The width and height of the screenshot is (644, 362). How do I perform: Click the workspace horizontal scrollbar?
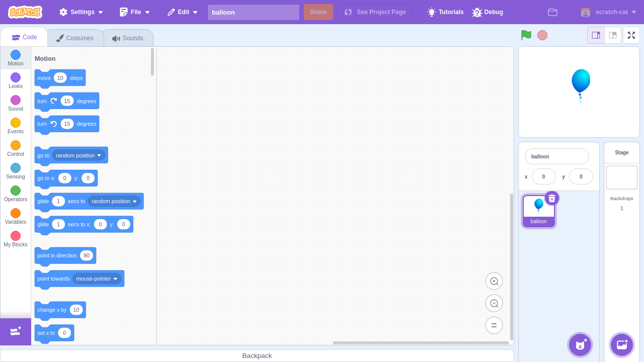(x=421, y=343)
